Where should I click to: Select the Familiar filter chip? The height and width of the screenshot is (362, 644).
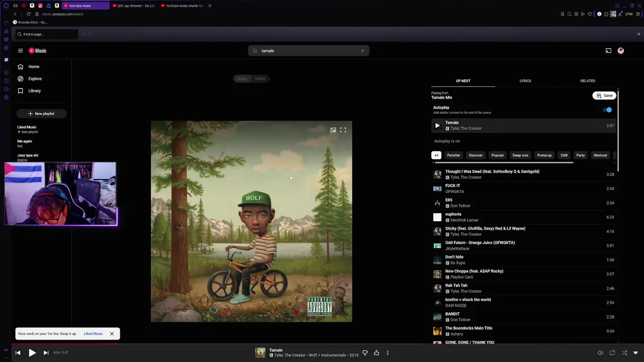click(454, 155)
